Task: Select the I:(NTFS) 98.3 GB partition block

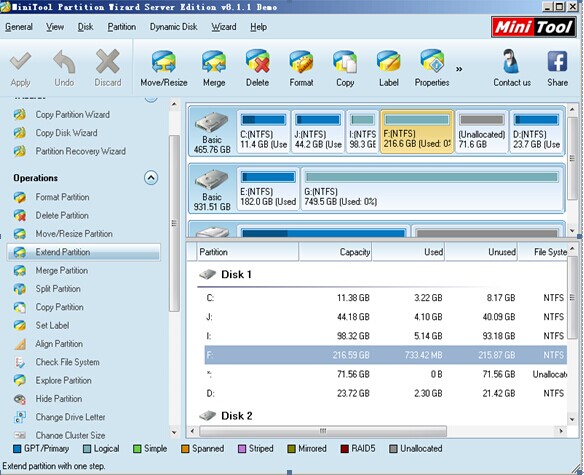Action: tap(362, 132)
